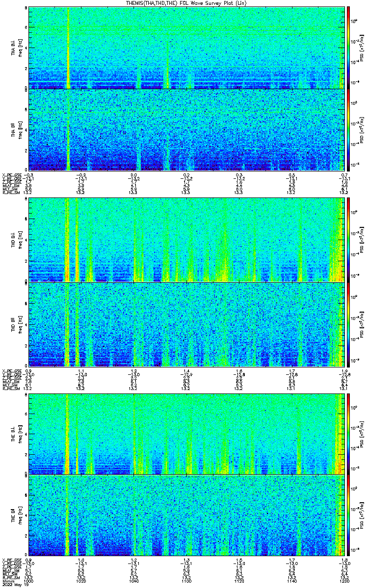Click the 1040 time tick label

click(x=134, y=580)
